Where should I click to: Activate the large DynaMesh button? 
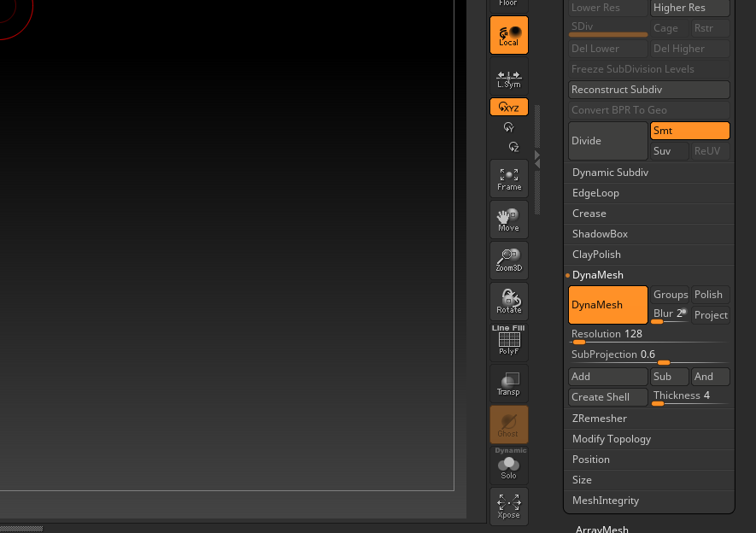point(608,305)
